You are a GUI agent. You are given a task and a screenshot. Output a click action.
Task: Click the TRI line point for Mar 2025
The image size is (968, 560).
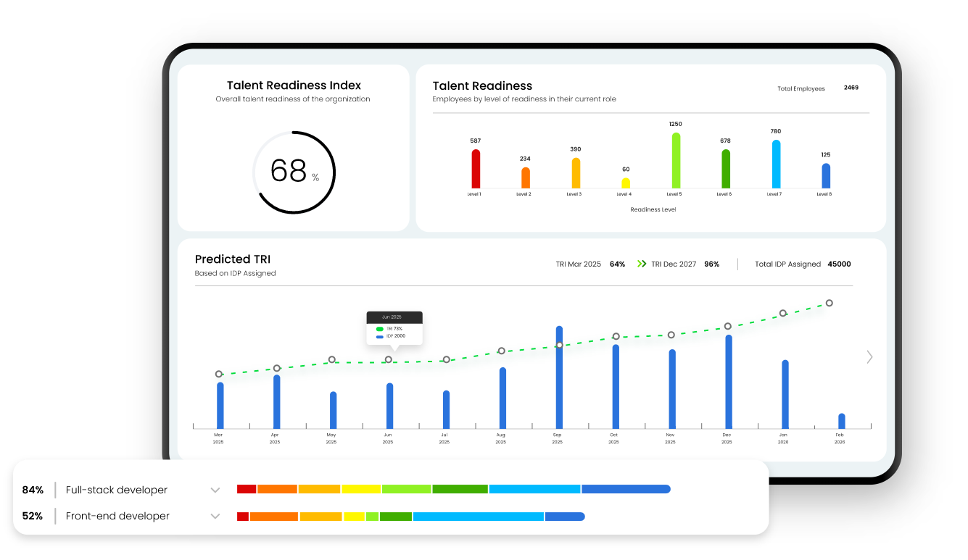point(219,375)
